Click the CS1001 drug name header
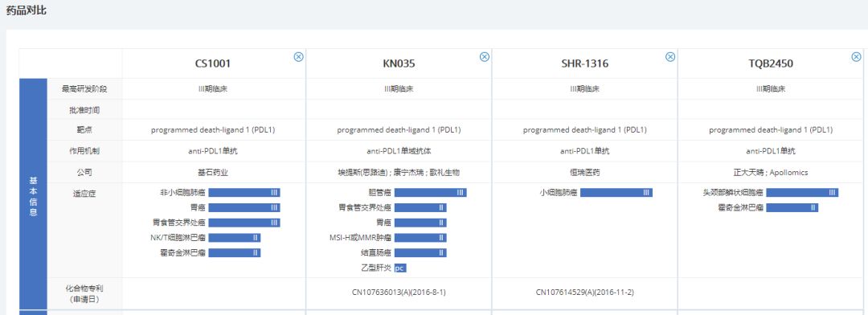The width and height of the screenshot is (868, 315). pos(213,63)
